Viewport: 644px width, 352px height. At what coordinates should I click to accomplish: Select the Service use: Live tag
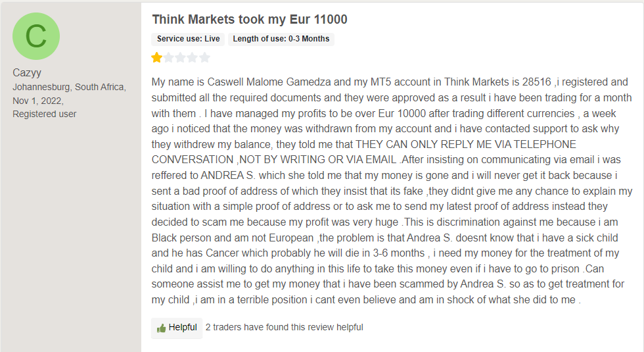tap(188, 39)
